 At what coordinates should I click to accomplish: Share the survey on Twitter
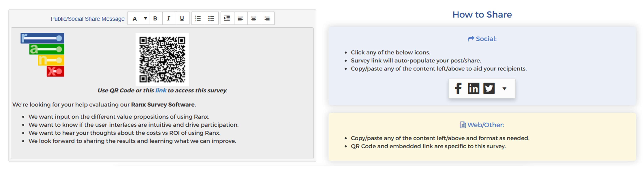pos(489,88)
